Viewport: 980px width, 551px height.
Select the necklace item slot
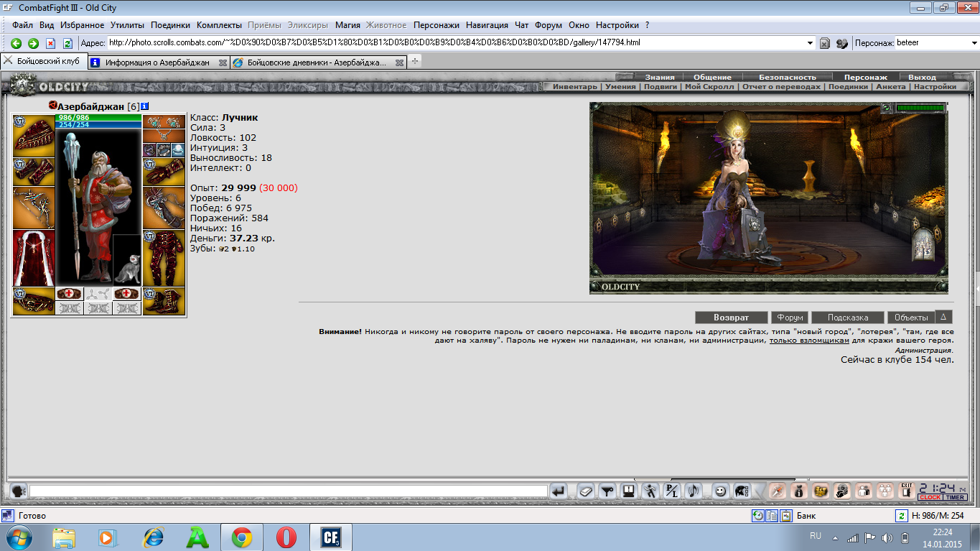click(164, 136)
